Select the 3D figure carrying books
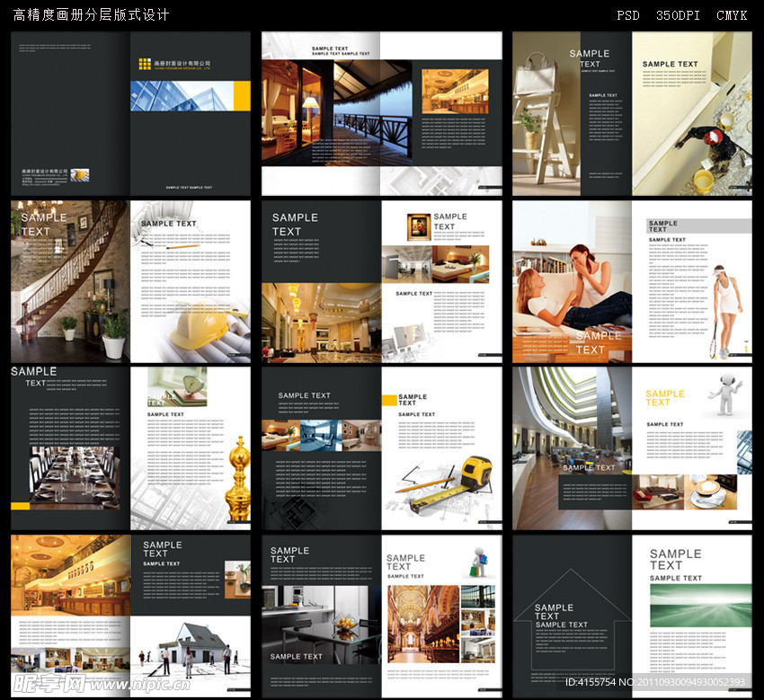 [x=477, y=563]
